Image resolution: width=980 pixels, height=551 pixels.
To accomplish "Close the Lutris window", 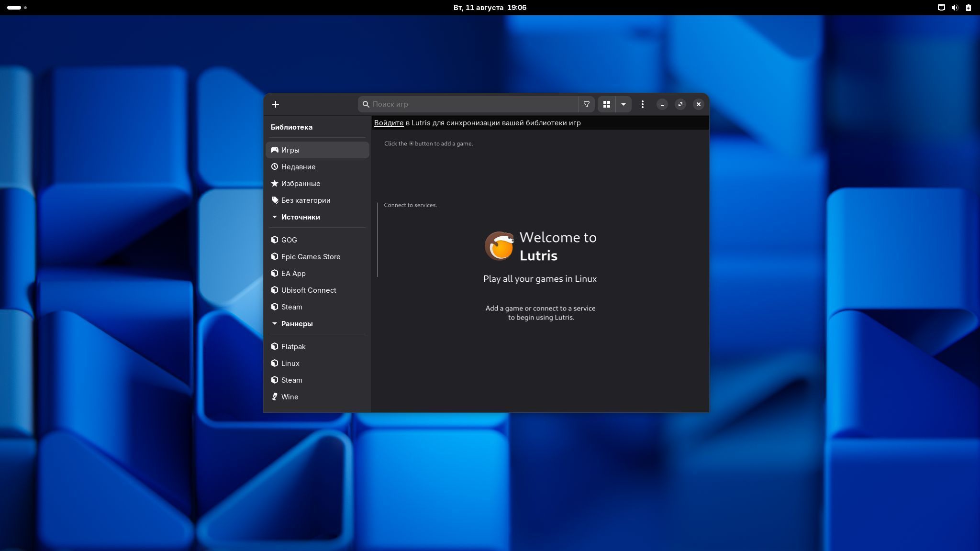I will 699,104.
